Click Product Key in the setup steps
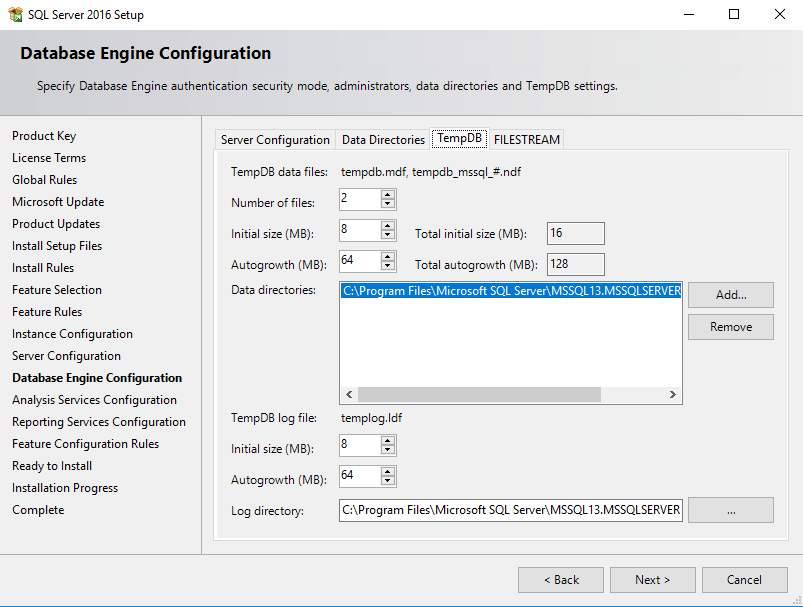 [44, 136]
